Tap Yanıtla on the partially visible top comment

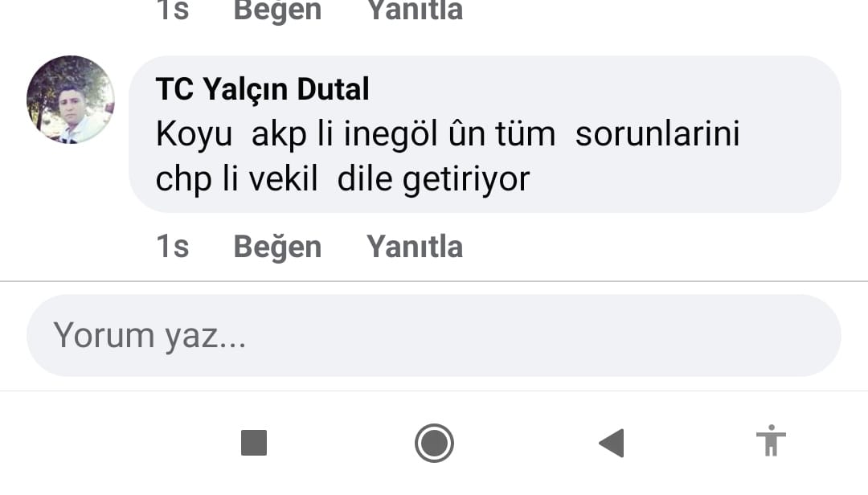pyautogui.click(x=415, y=10)
